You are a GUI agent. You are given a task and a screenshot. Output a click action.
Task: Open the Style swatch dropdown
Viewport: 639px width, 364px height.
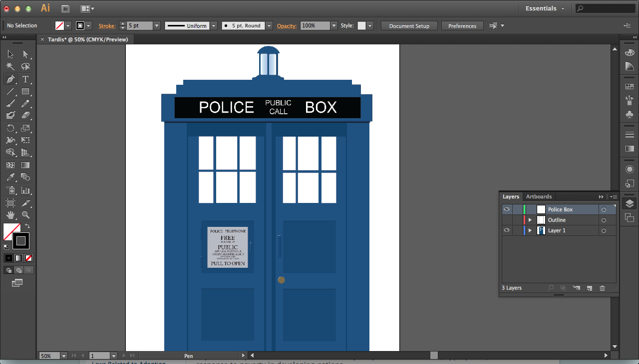(x=370, y=25)
